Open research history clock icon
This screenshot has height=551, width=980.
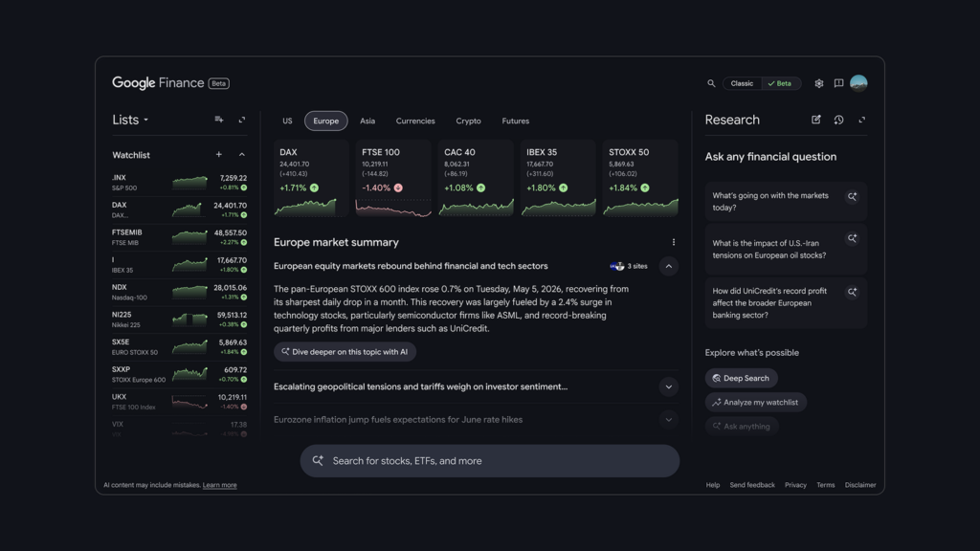(838, 120)
